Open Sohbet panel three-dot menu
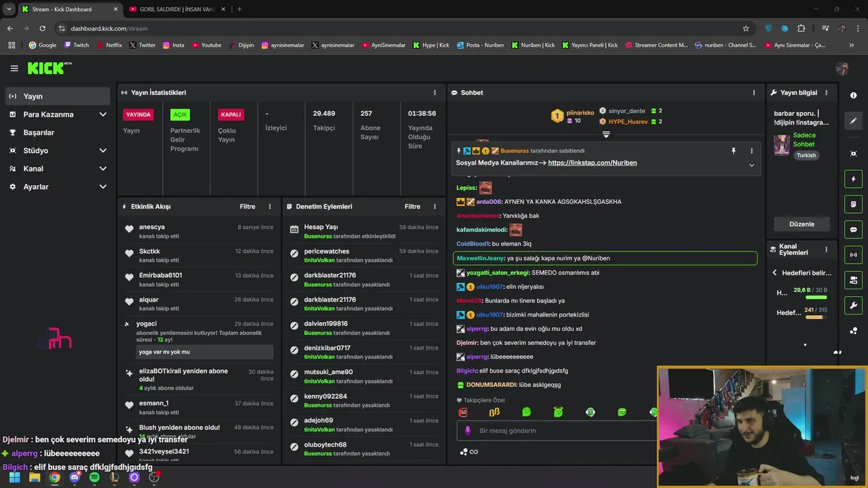 [x=753, y=93]
